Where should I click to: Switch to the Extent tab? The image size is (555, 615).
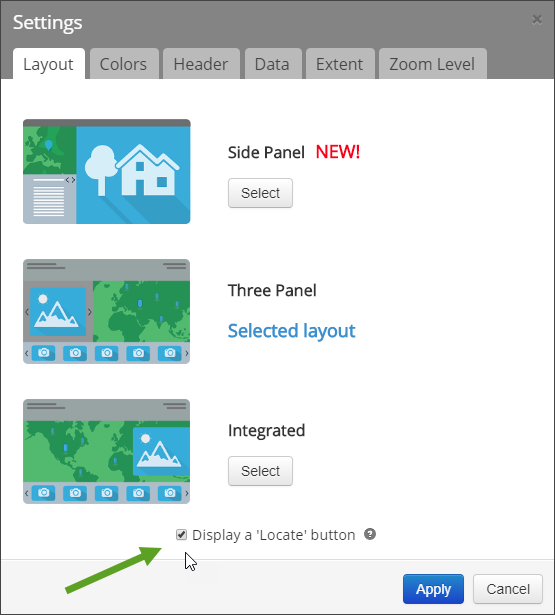[340, 64]
